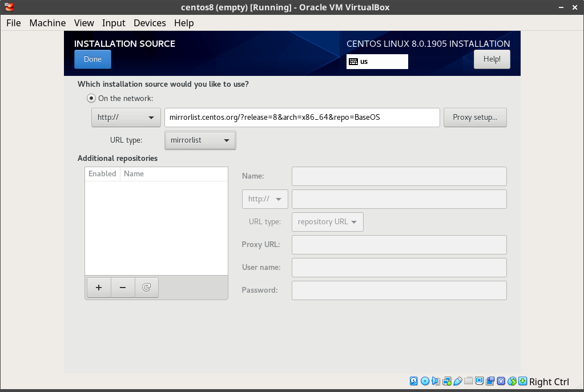Open the http:// protocol dropdown for main source
This screenshot has width=584, height=392.
click(126, 118)
